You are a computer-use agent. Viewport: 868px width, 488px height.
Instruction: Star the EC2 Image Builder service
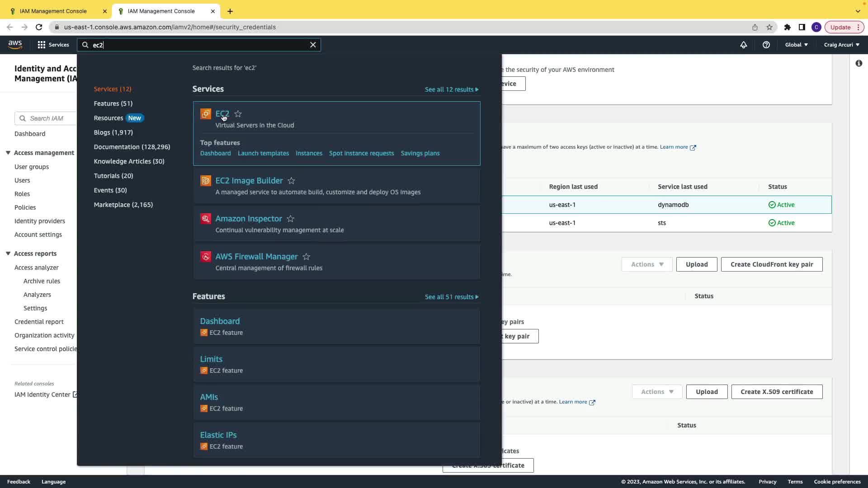click(x=292, y=181)
